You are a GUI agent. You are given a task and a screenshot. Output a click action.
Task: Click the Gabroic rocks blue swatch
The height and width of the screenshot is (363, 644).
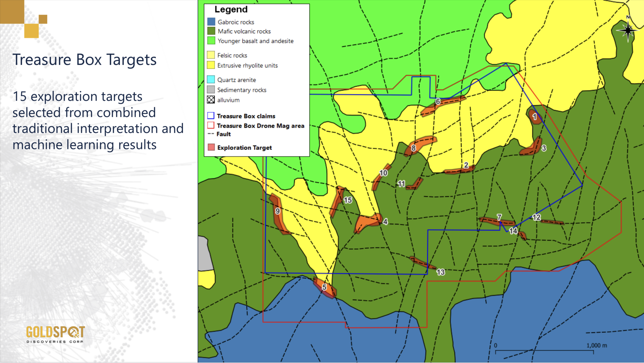211,22
